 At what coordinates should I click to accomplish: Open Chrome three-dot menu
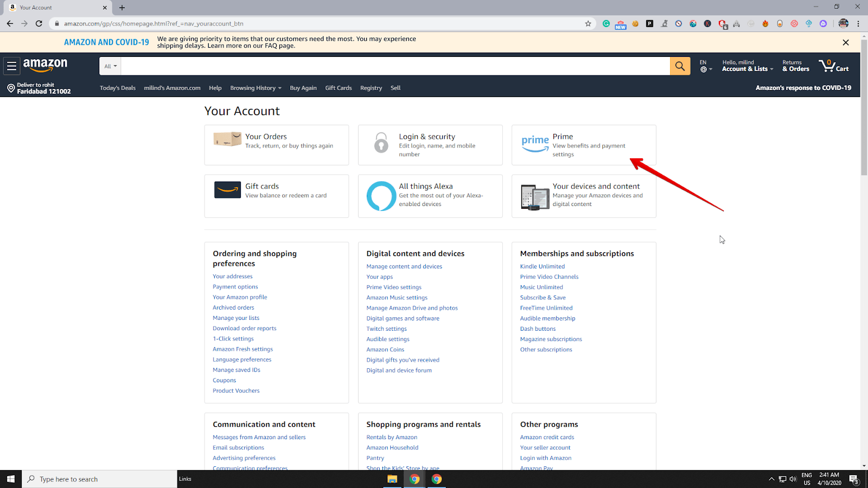click(x=858, y=23)
